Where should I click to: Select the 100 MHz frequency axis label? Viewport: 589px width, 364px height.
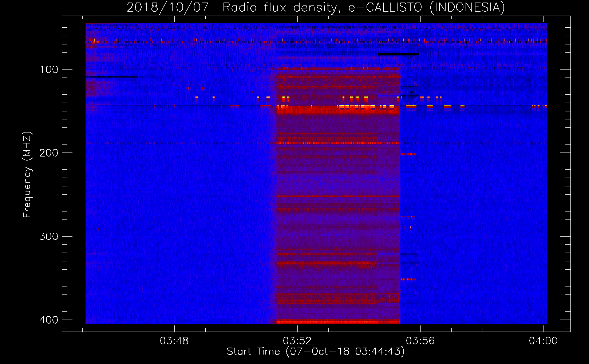[49, 70]
